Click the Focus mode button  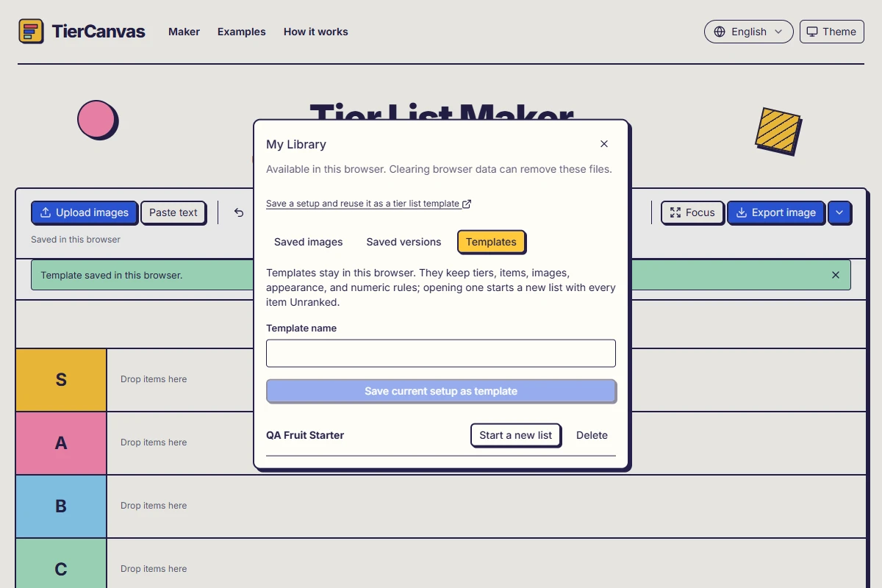(692, 212)
